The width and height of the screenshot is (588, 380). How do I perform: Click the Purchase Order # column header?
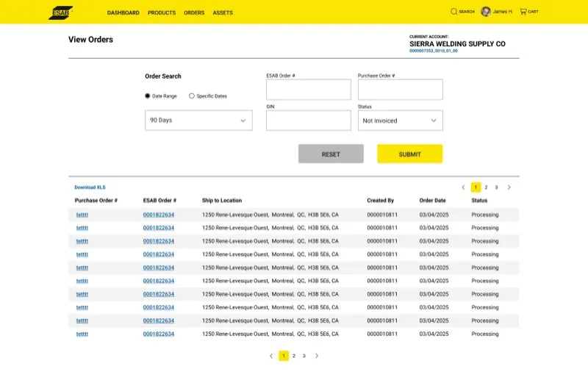(96, 201)
